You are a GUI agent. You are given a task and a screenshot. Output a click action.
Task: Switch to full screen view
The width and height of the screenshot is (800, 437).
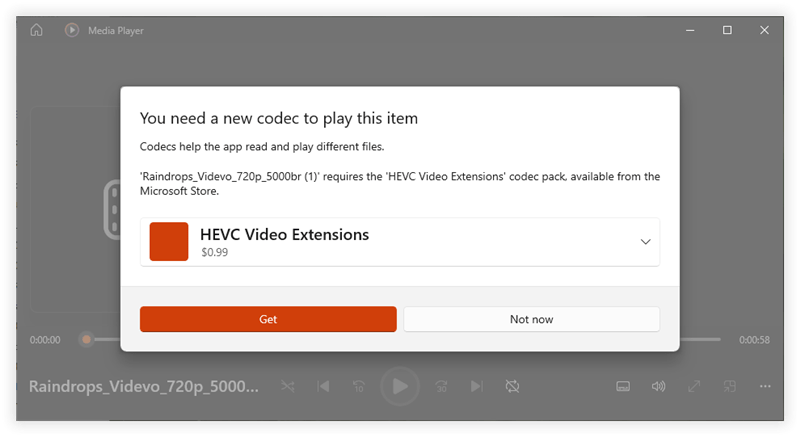pos(694,386)
